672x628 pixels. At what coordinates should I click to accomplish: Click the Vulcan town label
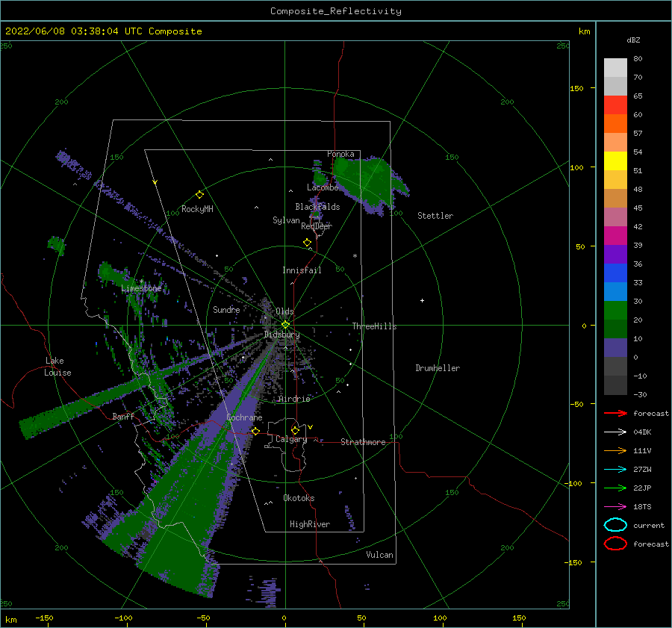[x=380, y=555]
